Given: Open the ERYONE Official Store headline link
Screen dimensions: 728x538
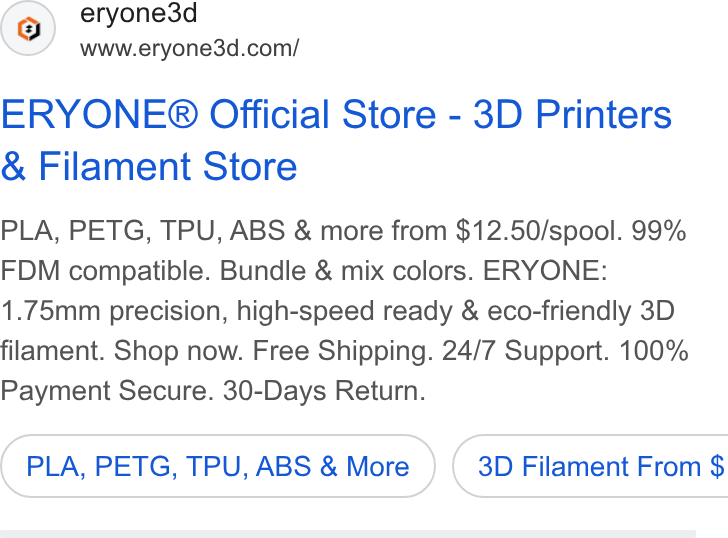Looking at the screenshot, I should [336, 140].
